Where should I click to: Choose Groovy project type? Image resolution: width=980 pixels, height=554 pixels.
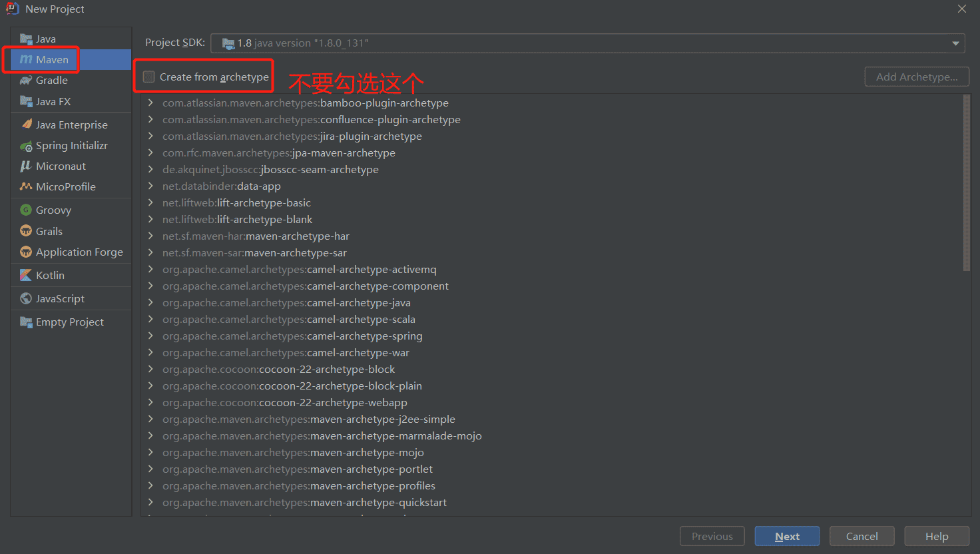[71, 210]
